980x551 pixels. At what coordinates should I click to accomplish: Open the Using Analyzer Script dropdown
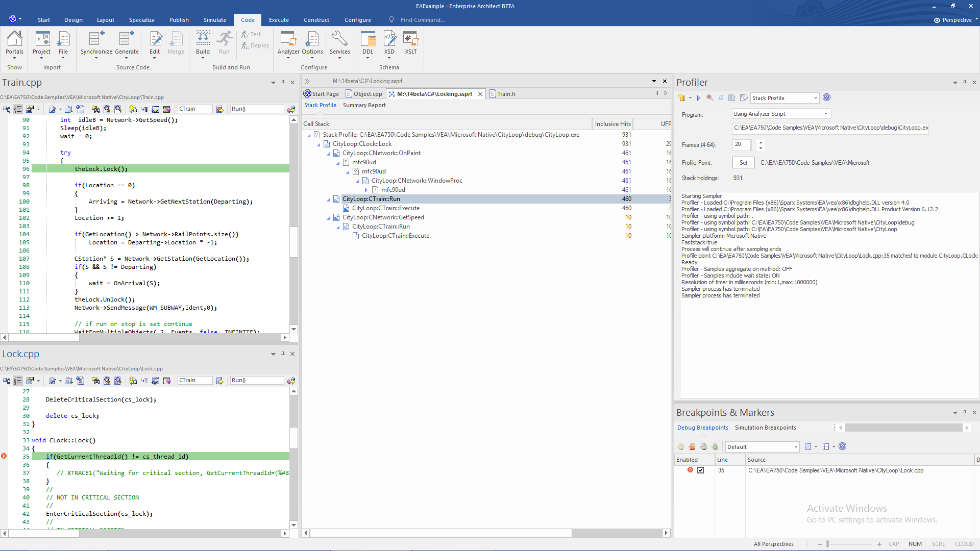(x=826, y=114)
